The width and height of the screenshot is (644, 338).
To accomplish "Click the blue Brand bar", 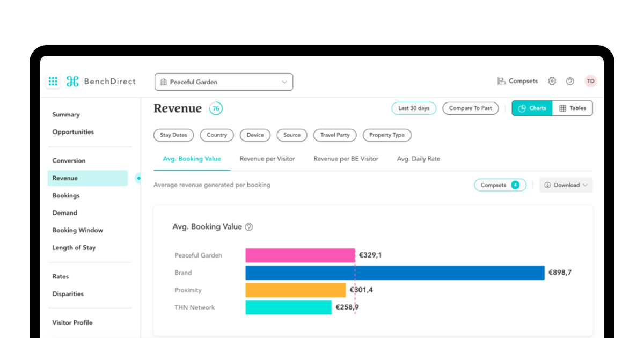I will (x=395, y=273).
